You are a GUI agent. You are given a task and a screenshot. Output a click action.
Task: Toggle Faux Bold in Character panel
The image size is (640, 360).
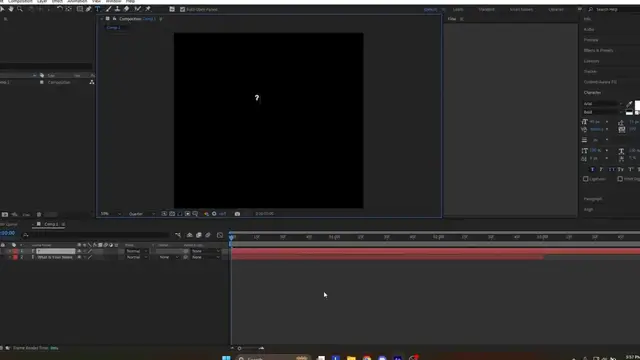(592, 169)
